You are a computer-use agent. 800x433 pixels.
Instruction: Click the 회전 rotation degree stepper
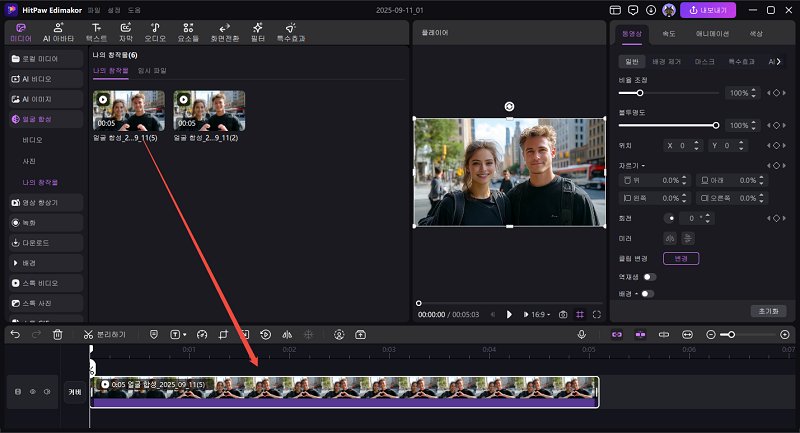tap(707, 218)
